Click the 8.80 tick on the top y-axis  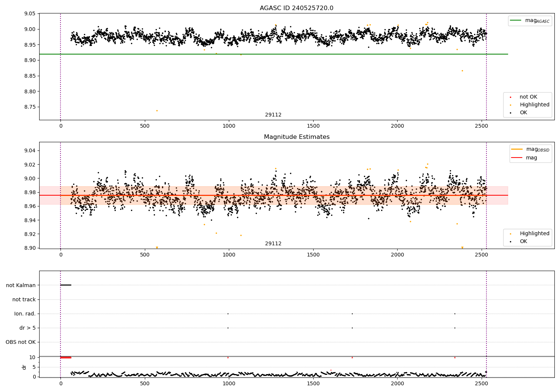click(30, 91)
